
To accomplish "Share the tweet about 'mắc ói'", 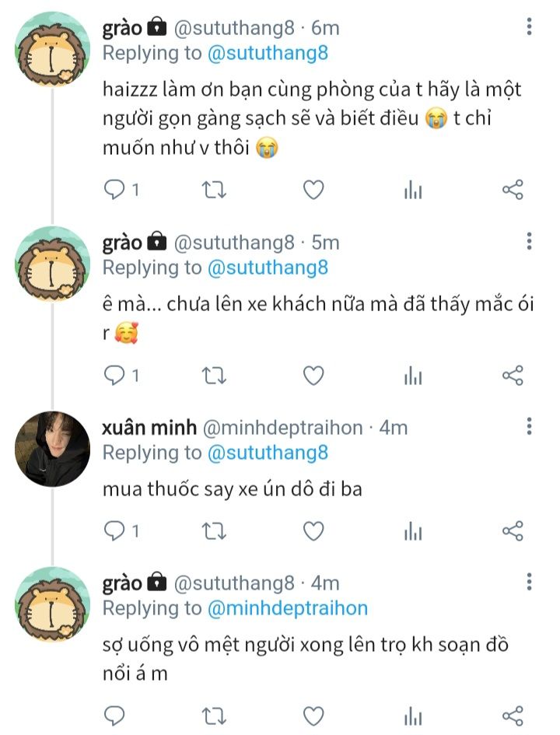I will point(513,376).
